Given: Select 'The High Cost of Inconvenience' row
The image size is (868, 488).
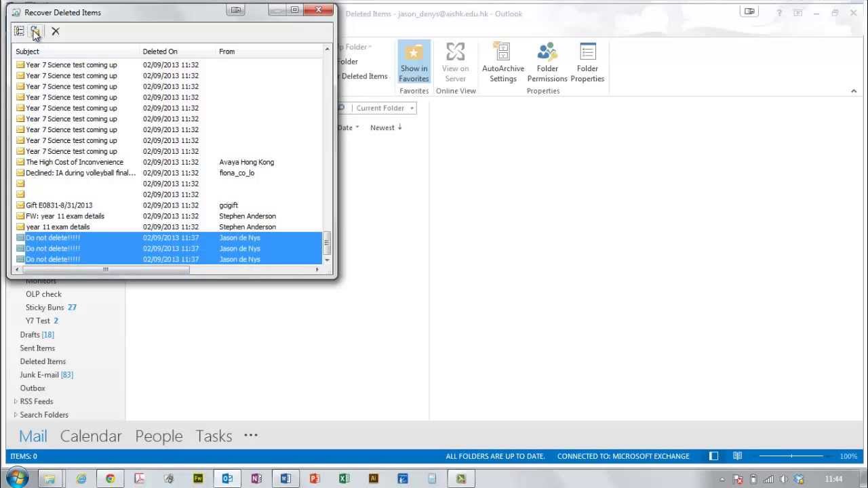Looking at the screenshot, I should (168, 162).
